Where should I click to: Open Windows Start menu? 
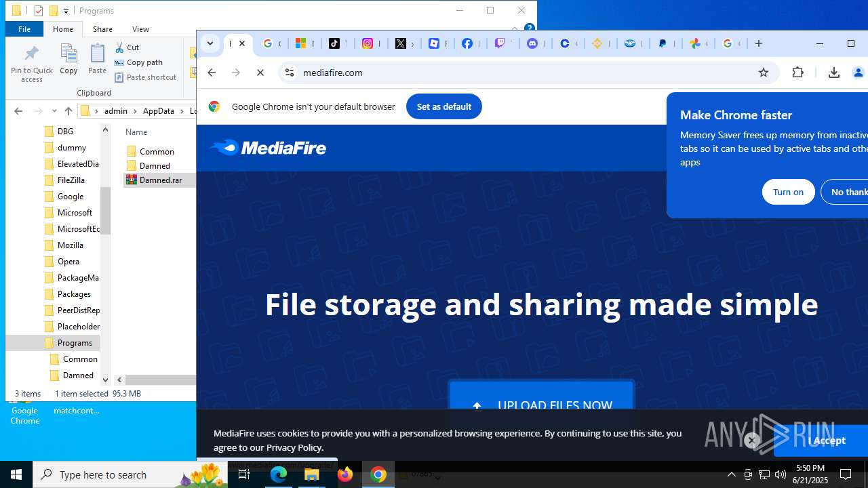[x=16, y=474]
